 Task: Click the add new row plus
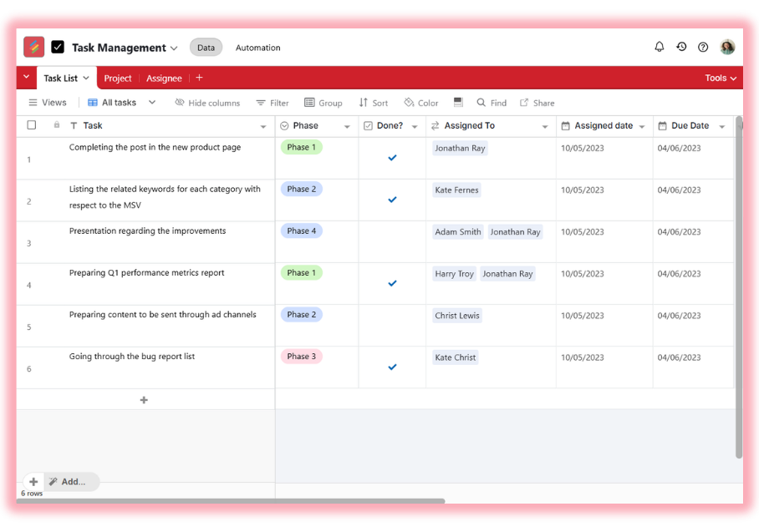tap(144, 400)
